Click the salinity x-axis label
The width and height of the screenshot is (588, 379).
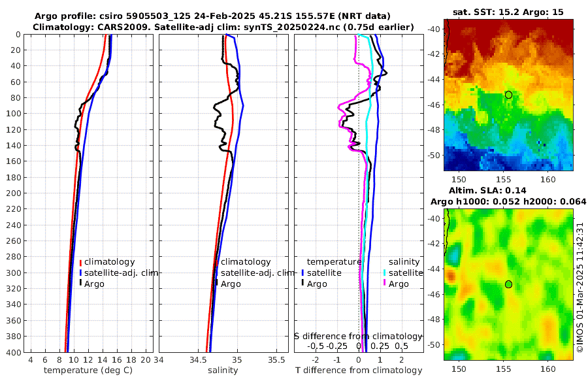[223, 371]
